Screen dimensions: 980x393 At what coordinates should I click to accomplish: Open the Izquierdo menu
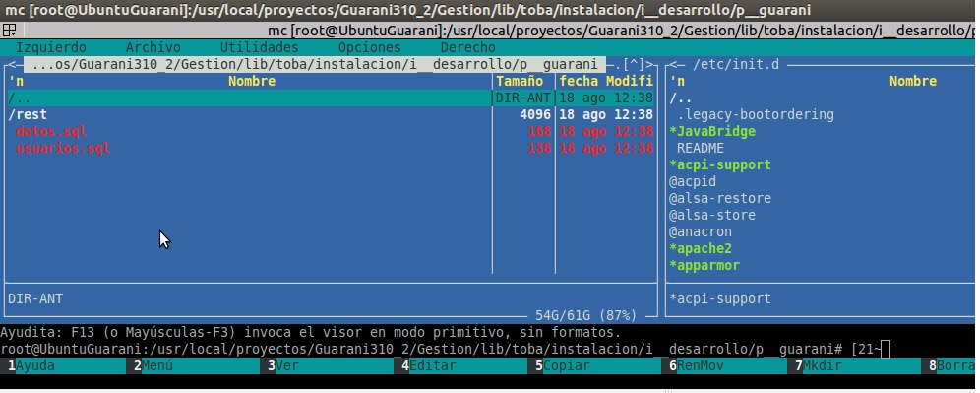pos(51,47)
